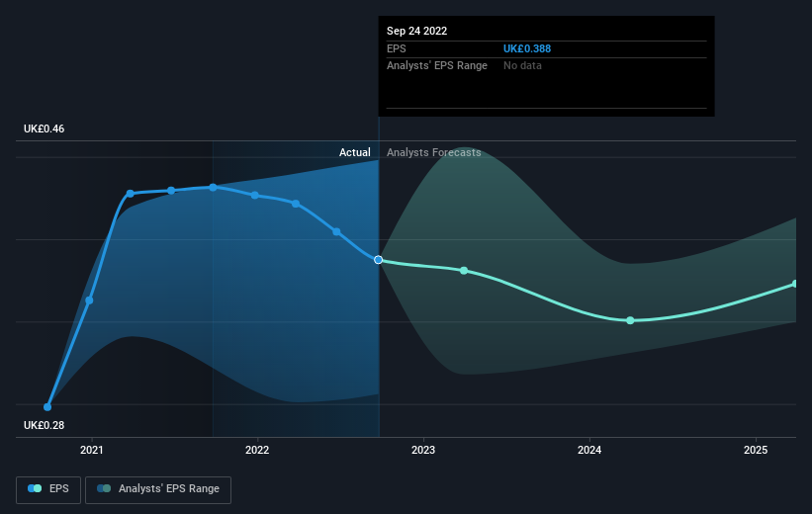Click the 2023 axis label
Screen dimensions: 812x514
423,450
